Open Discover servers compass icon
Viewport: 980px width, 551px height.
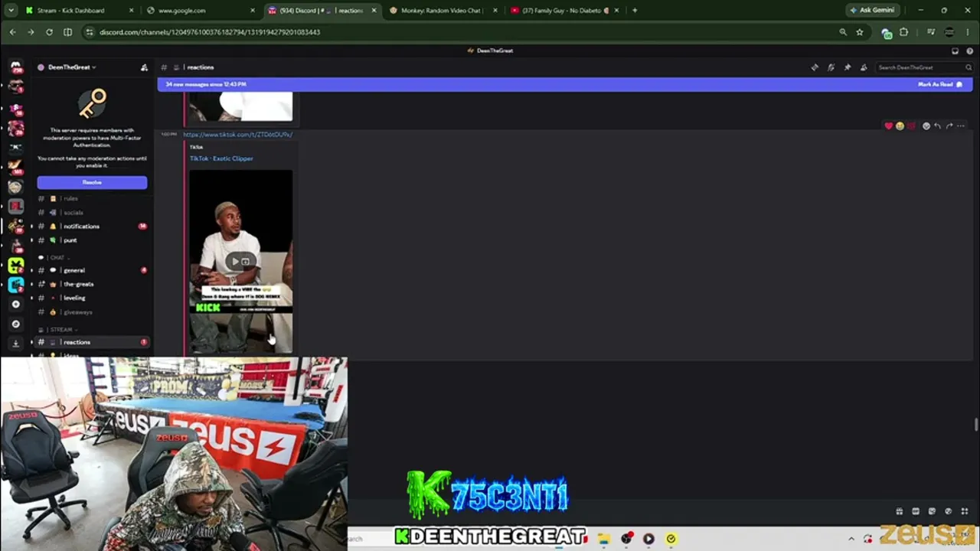point(15,324)
